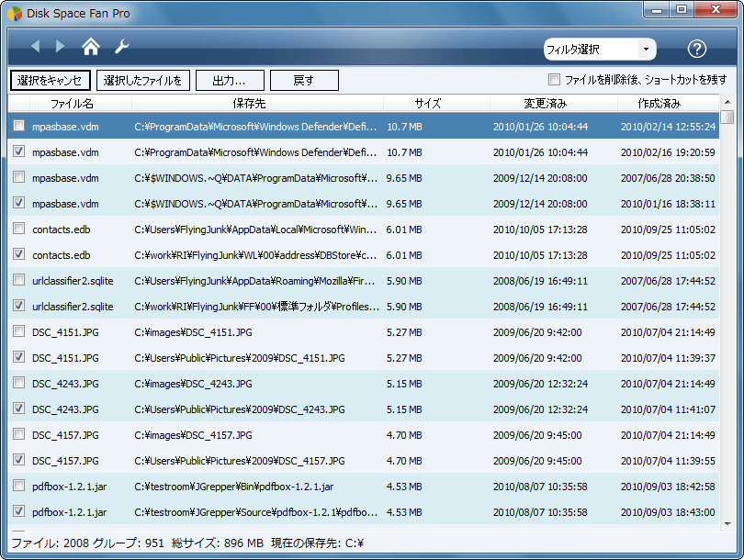Click the date 2010/07/04 11:39:55
This screenshot has width=744, height=560.
pos(668,461)
